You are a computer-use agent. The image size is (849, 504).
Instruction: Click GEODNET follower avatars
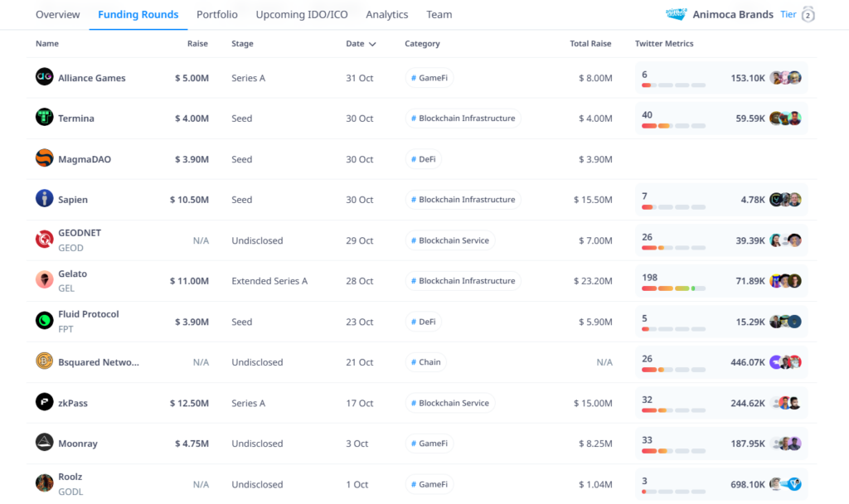click(786, 240)
